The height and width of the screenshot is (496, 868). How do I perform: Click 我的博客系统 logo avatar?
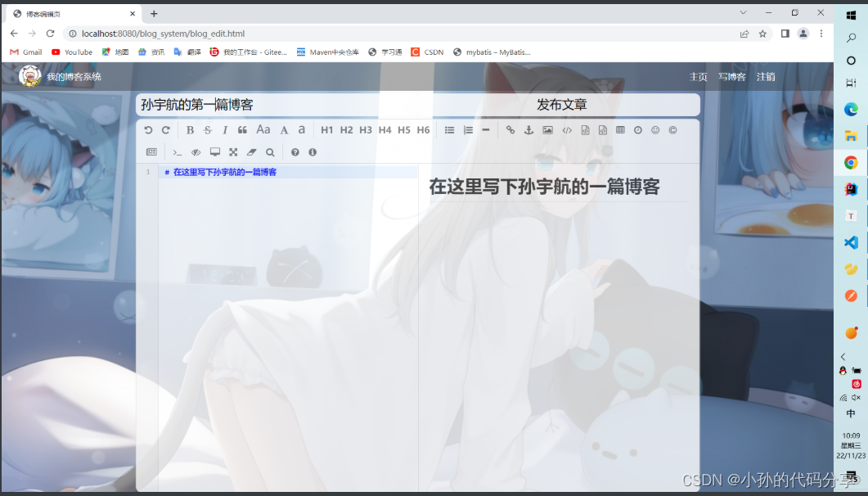click(x=30, y=76)
